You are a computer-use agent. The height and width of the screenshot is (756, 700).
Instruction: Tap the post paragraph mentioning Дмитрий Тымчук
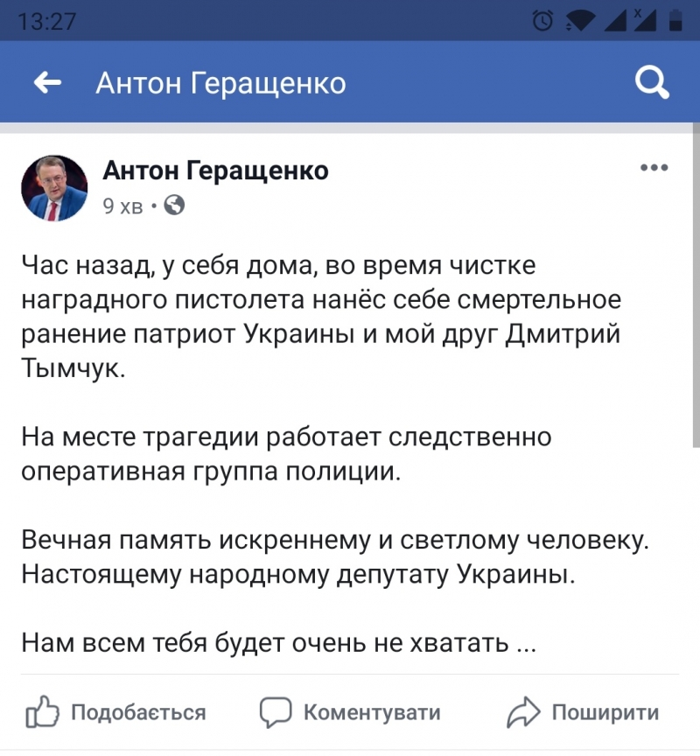320,317
